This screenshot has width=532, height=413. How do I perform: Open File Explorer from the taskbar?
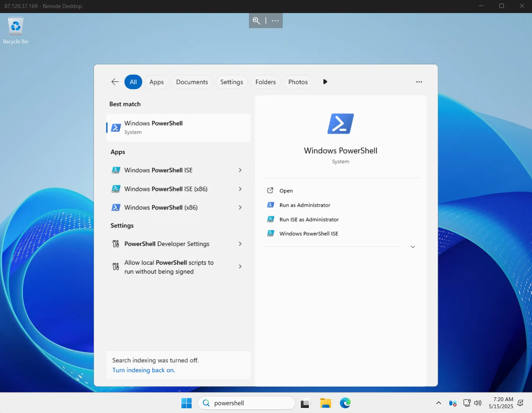pyautogui.click(x=325, y=403)
